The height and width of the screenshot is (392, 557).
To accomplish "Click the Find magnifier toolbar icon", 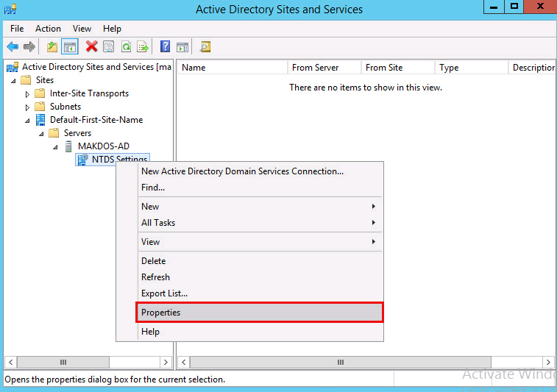I will [x=205, y=46].
